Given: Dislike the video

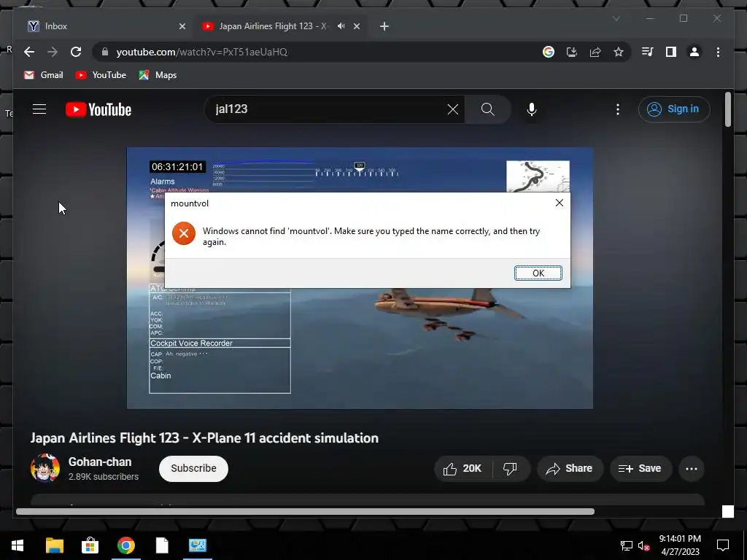Looking at the screenshot, I should (x=511, y=469).
